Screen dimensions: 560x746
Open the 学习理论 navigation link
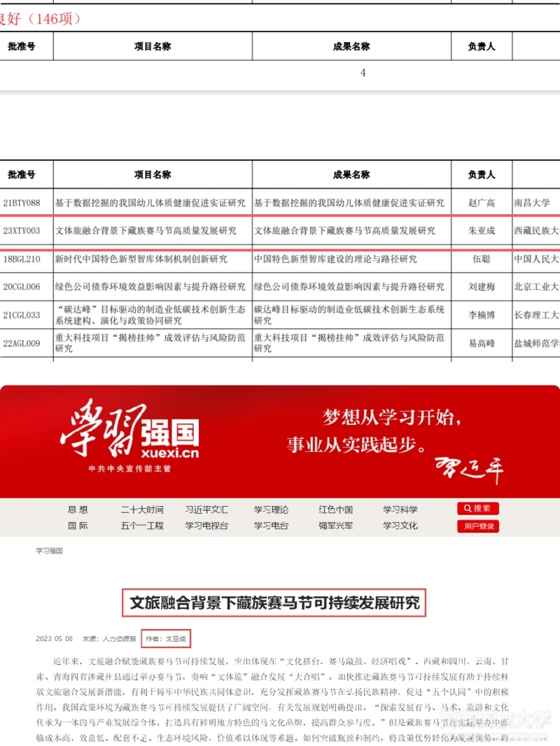(x=271, y=509)
